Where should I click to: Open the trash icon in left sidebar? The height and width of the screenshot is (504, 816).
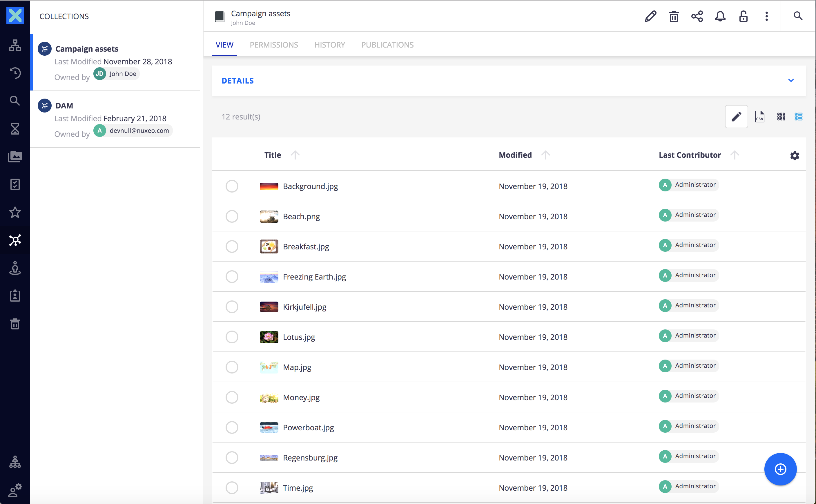pyautogui.click(x=15, y=324)
